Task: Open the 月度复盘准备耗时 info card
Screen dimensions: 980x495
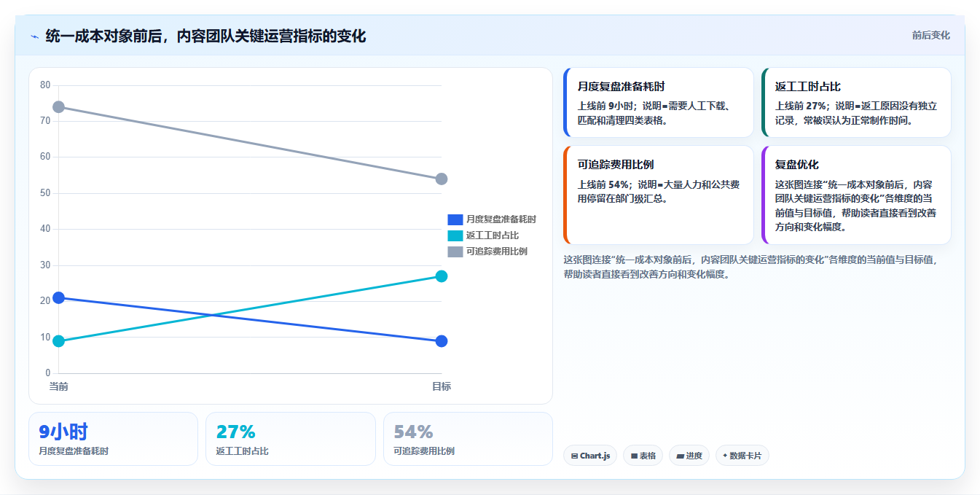Action: tap(659, 103)
